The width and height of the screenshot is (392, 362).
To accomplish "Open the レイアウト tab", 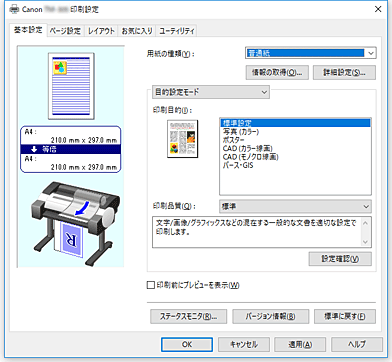I will coord(101,31).
